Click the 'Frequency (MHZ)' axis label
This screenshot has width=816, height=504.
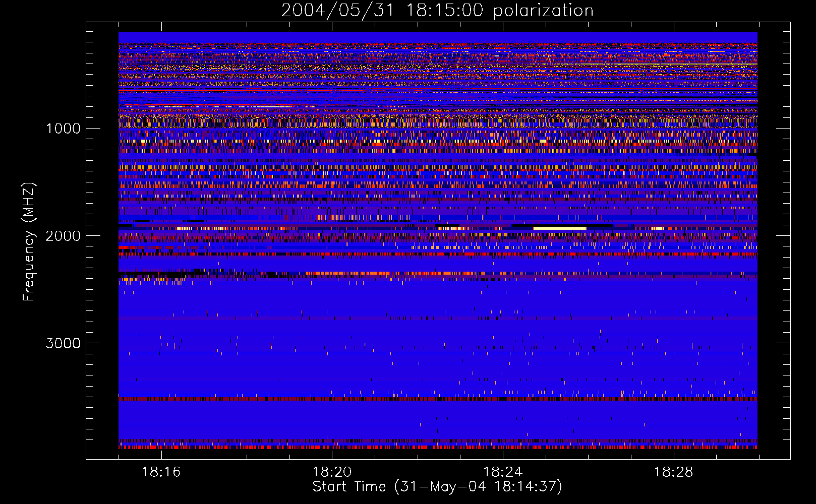[29, 242]
